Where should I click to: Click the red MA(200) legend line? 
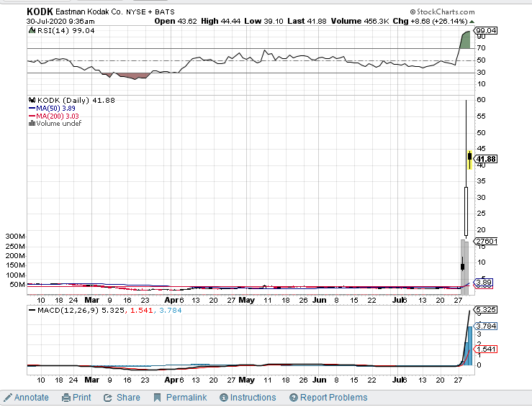tap(32, 116)
